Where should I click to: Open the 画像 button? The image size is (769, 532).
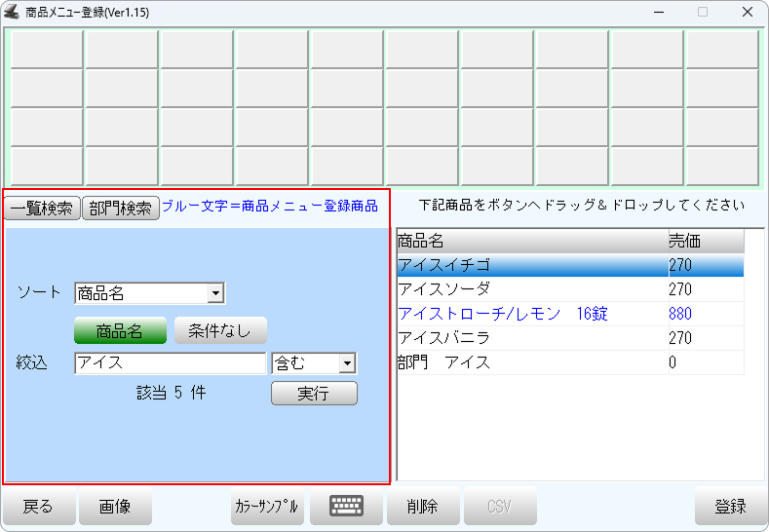(x=114, y=507)
